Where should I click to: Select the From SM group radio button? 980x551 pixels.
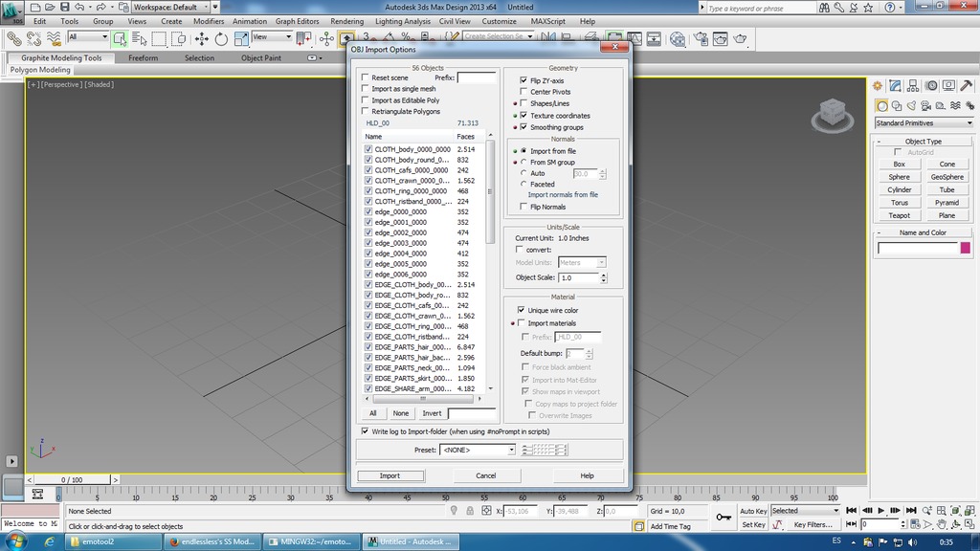[x=523, y=162]
